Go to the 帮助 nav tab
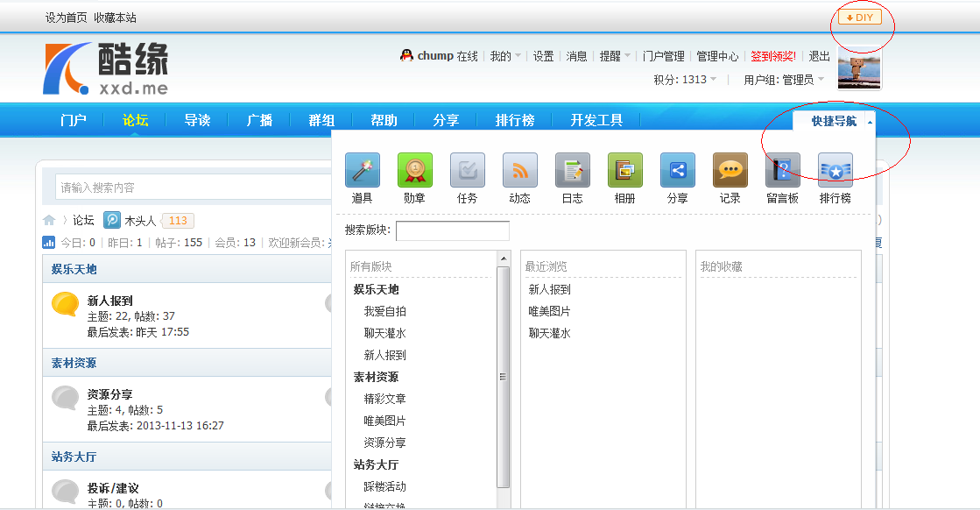This screenshot has height=510, width=980. pos(384,120)
